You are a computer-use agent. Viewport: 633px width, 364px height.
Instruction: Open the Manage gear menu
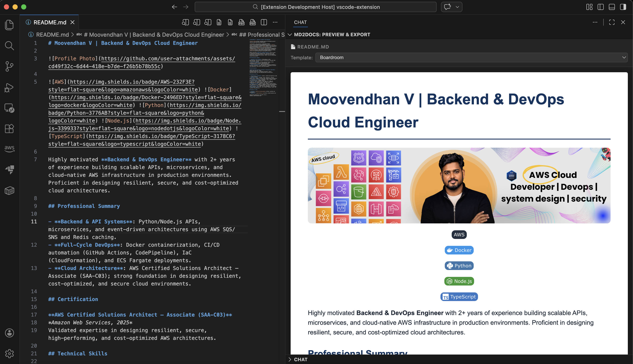point(9,353)
